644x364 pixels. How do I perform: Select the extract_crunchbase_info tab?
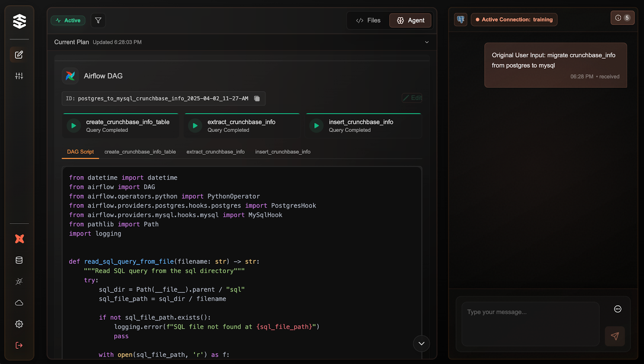coord(215,152)
